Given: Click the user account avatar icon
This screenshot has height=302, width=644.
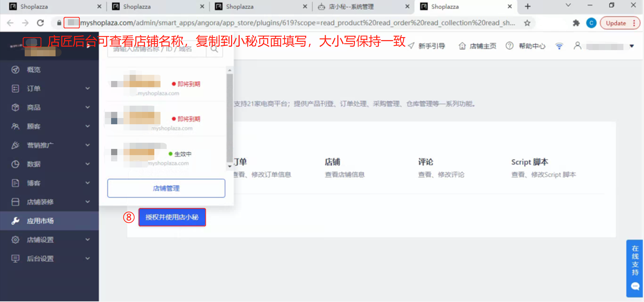Looking at the screenshot, I should (577, 46).
